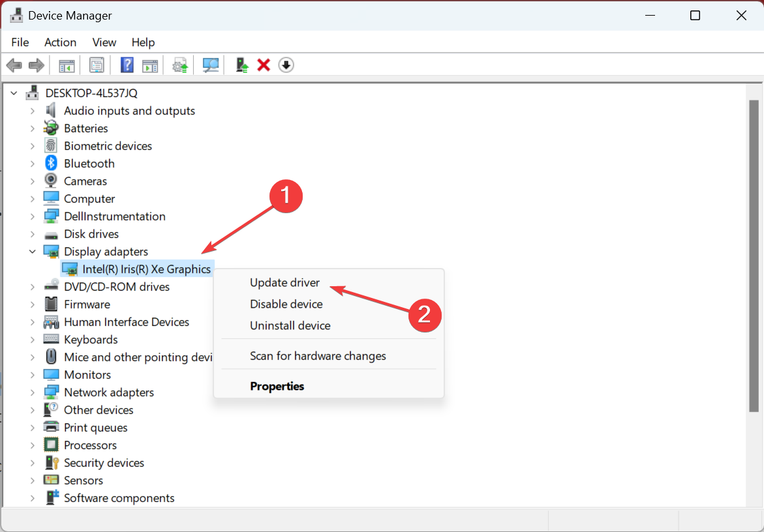This screenshot has height=532, width=764.
Task: Click the Software components puzzle icon
Action: [x=52, y=497]
